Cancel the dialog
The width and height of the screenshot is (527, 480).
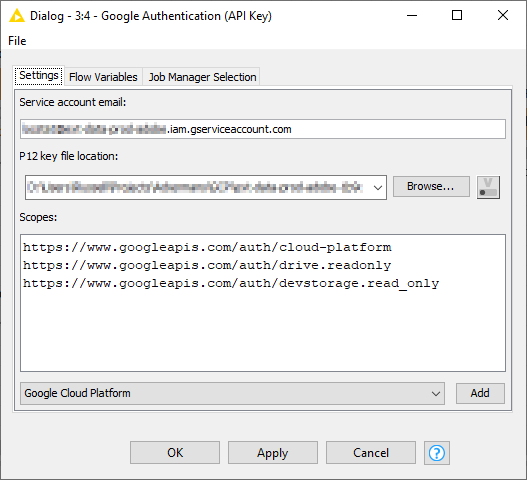click(371, 453)
